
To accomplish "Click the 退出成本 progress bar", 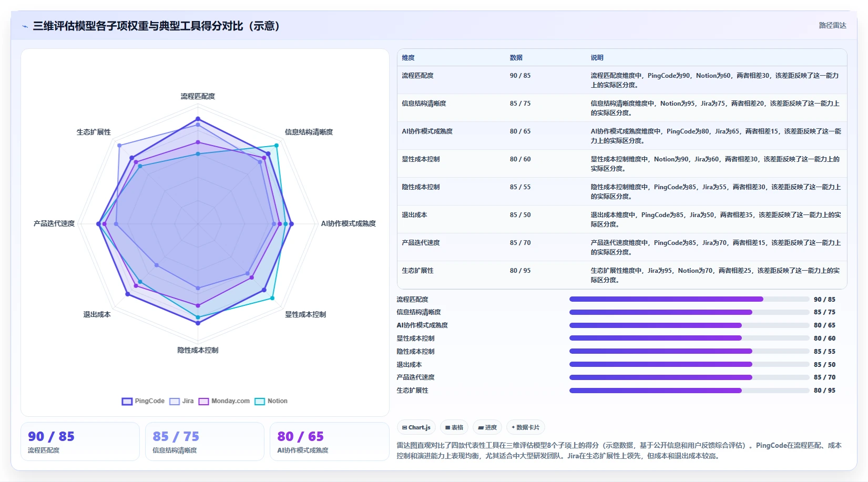I will click(x=689, y=364).
